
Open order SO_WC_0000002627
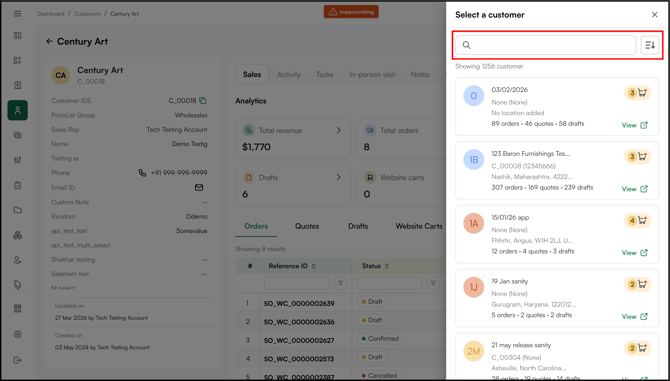point(299,340)
